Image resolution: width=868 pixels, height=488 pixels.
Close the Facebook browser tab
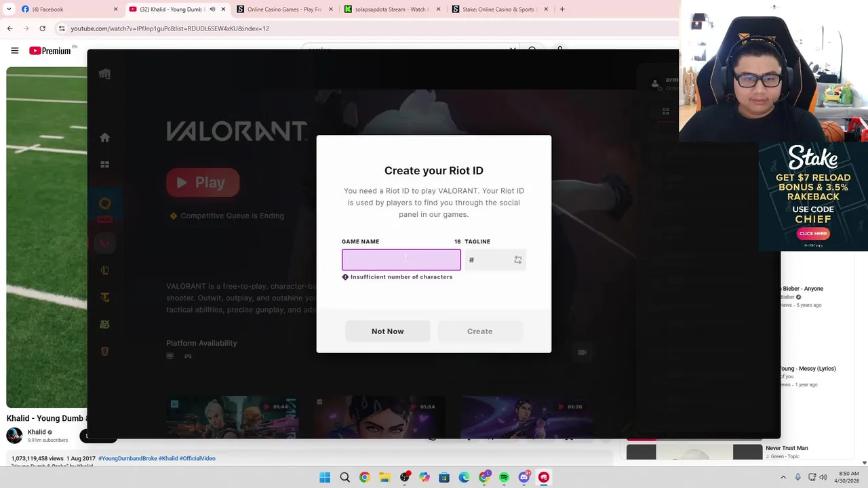click(115, 9)
